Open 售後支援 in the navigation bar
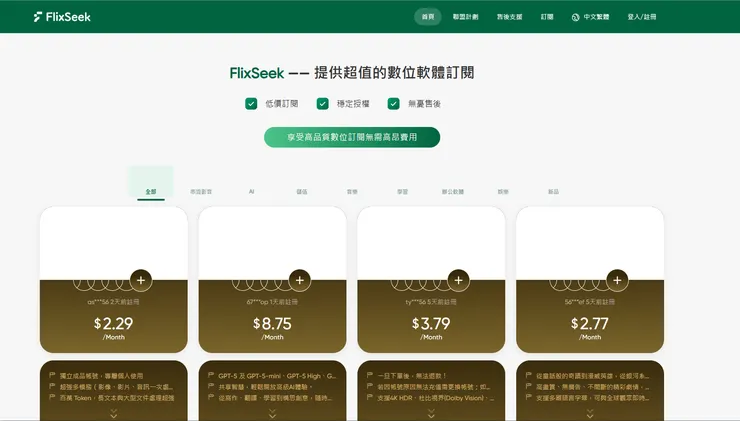Screen dimensions: 740x421 click(x=509, y=17)
